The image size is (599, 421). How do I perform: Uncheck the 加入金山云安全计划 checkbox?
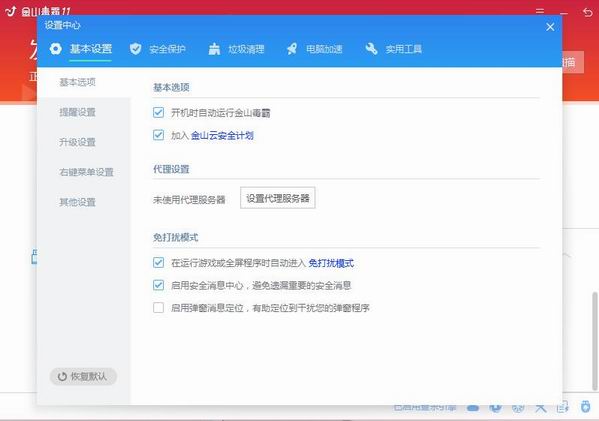(159, 135)
